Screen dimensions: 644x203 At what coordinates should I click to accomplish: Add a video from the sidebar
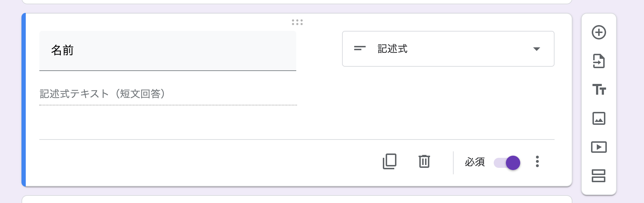[x=599, y=147]
